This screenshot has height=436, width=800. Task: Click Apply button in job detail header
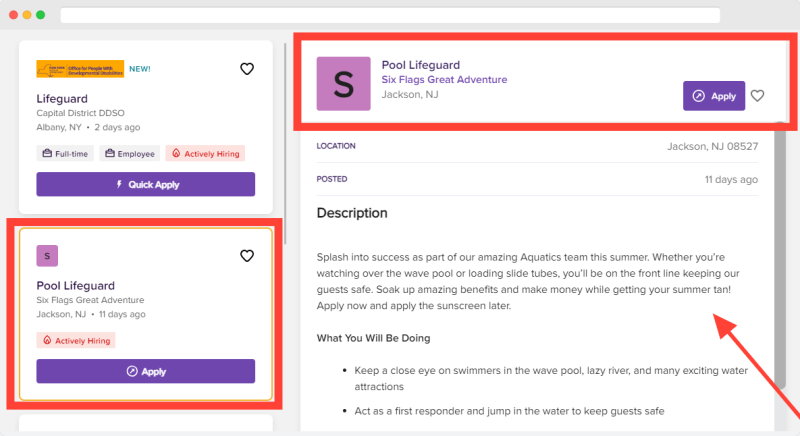[x=714, y=96]
